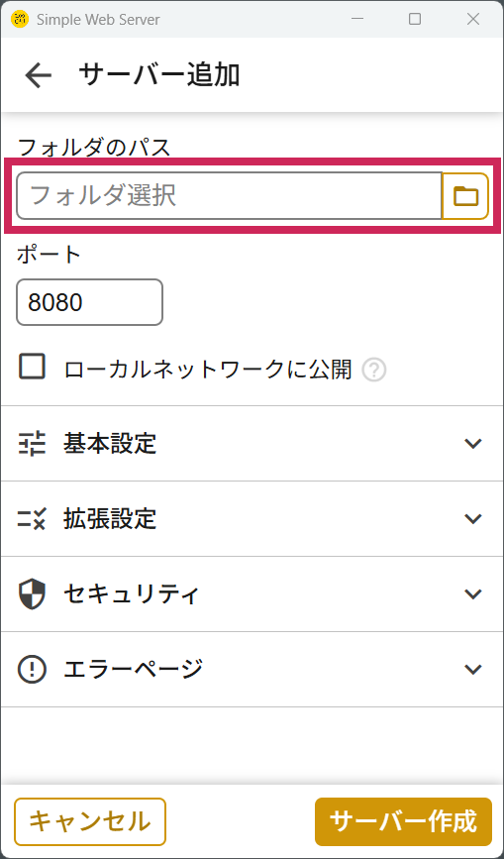
Task: Expand エラーページ with its chevron
Action: coord(472,669)
